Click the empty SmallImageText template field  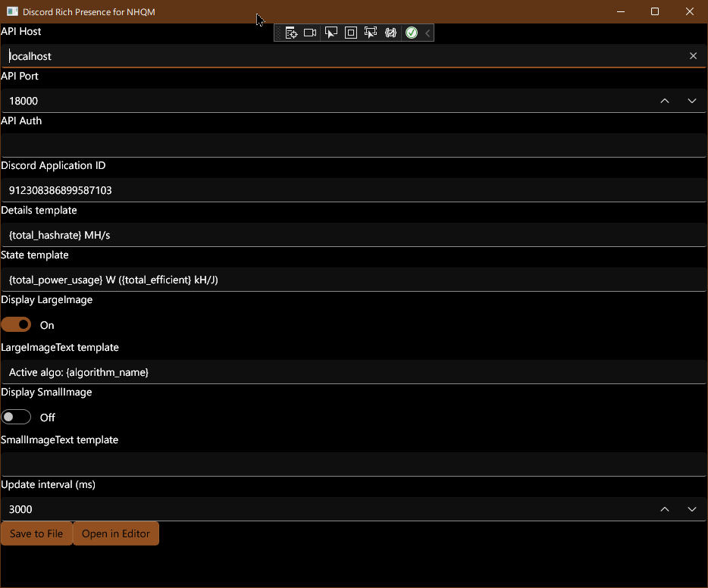point(353,464)
